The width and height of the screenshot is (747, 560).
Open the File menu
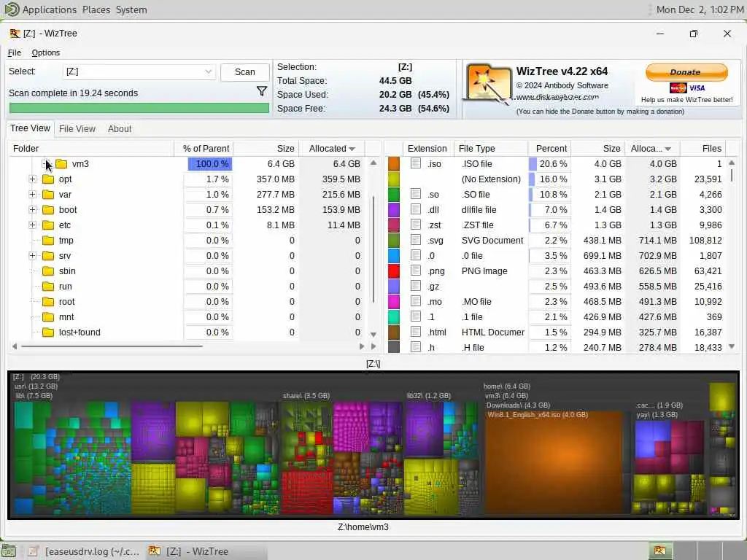tap(15, 52)
